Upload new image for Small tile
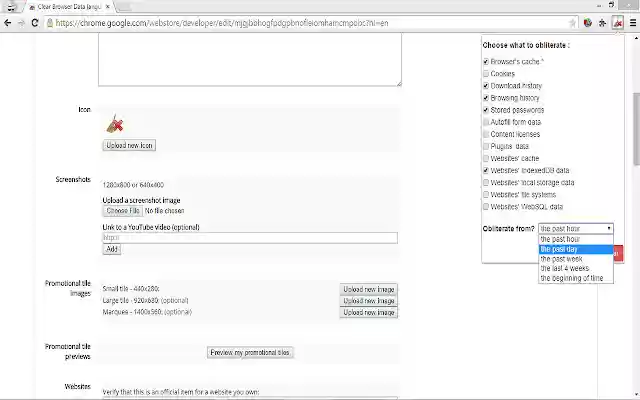Screen dimensions: 640x400 pos(369,289)
